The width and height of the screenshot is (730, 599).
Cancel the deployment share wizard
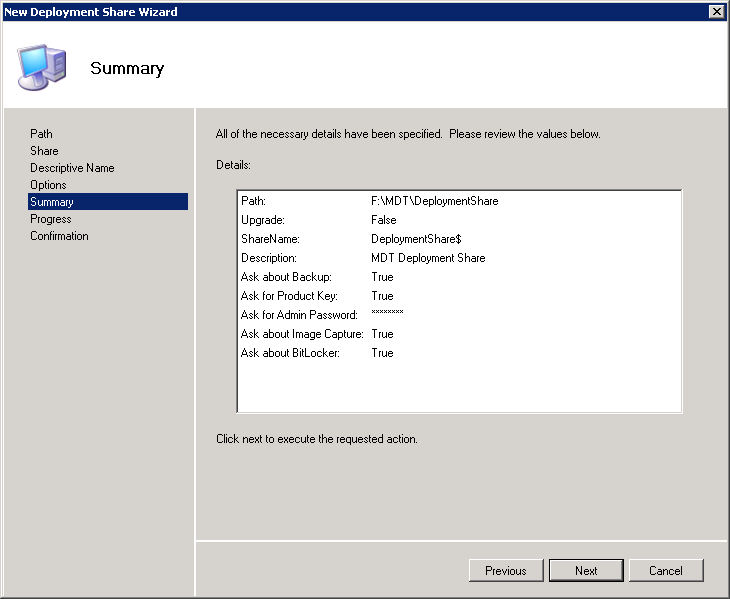(x=665, y=570)
